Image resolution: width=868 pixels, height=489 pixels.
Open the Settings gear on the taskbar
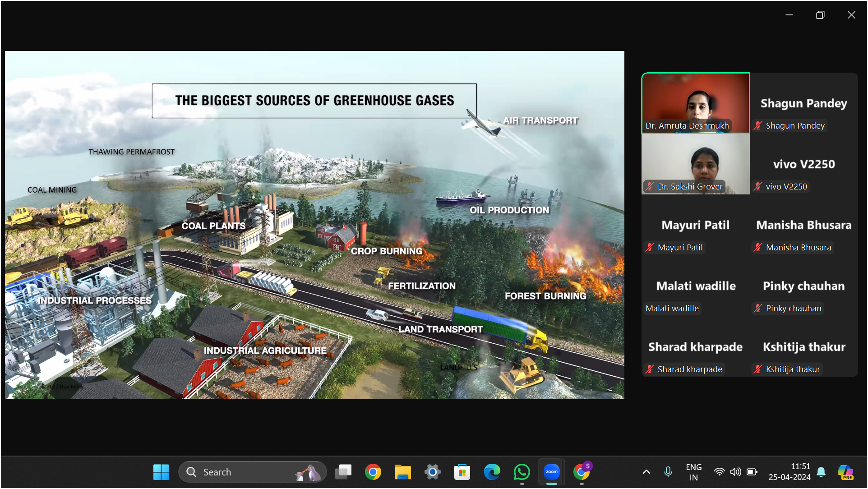pos(432,472)
